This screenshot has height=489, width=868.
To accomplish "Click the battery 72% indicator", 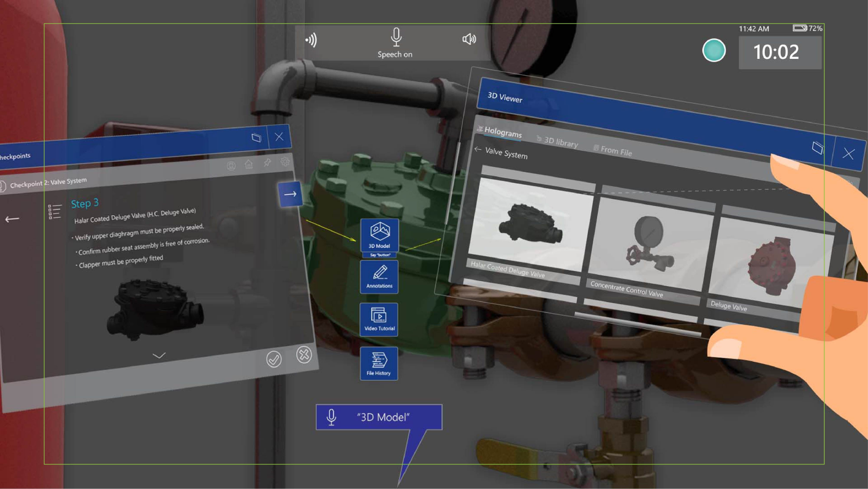I will (807, 28).
